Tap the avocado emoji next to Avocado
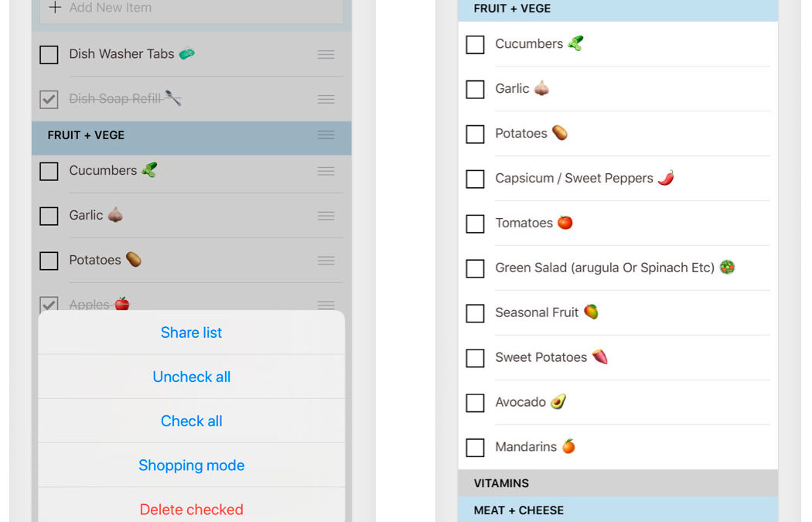 558,402
